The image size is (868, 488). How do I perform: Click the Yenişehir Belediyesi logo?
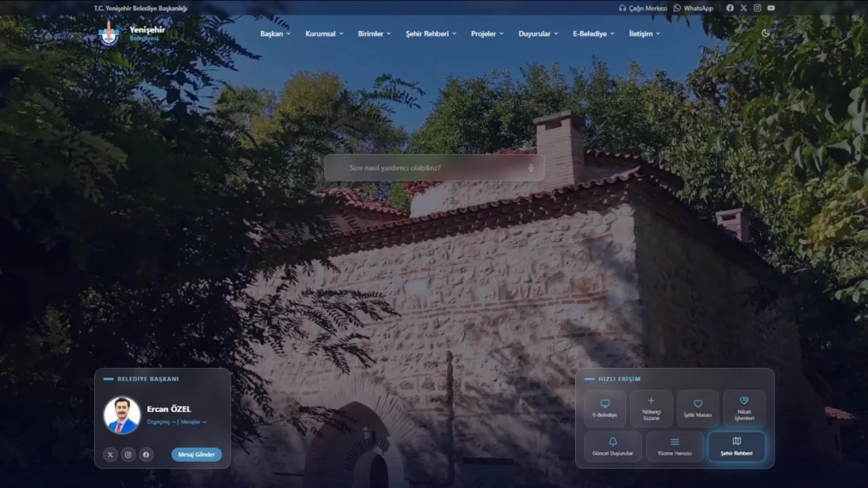pos(132,33)
